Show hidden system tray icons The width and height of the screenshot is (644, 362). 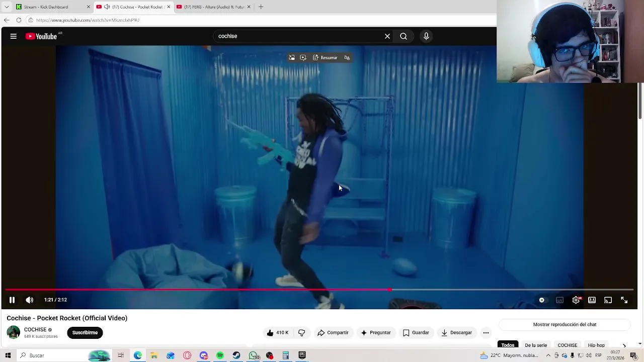(548, 355)
